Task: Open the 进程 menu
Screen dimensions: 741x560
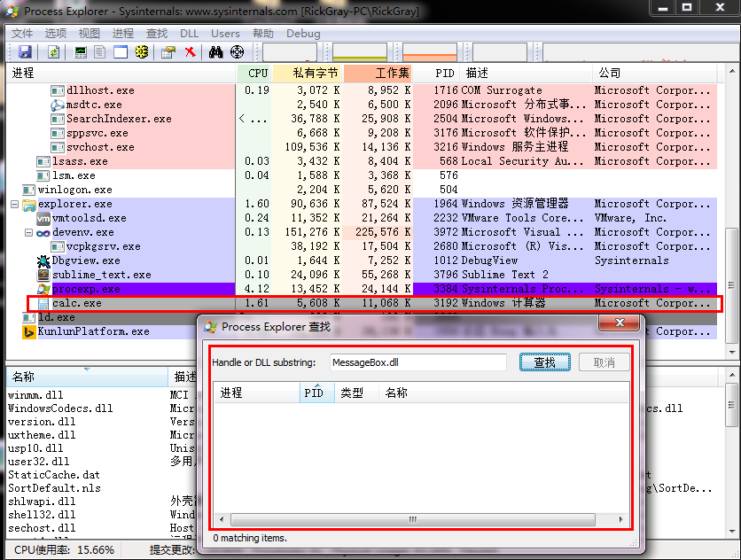Action: 123,34
